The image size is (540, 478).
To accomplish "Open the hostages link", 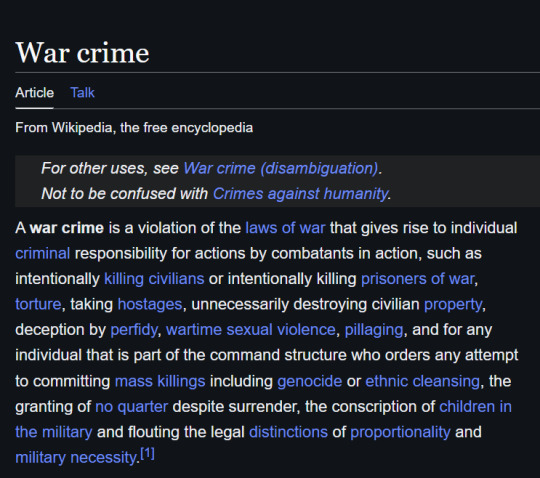I will (x=150, y=304).
